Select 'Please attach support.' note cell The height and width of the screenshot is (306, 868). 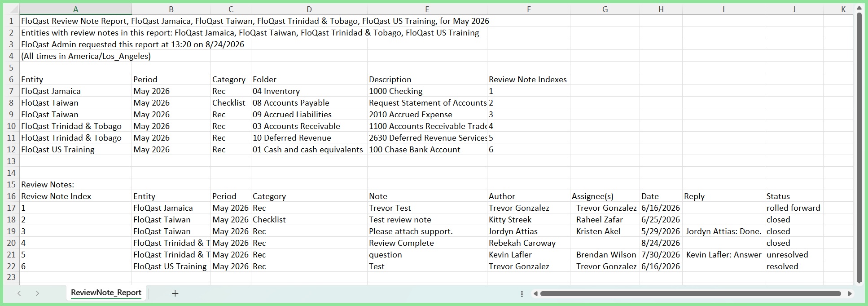427,231
